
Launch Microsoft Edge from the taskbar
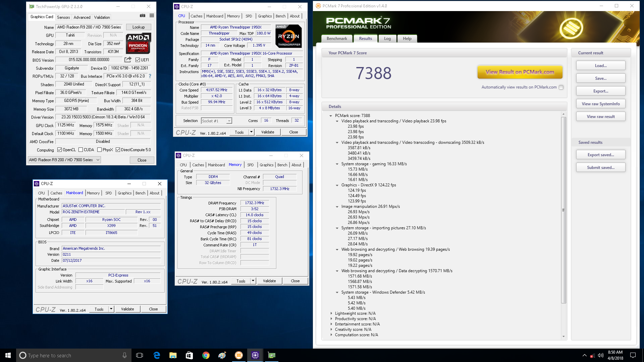tap(157, 355)
